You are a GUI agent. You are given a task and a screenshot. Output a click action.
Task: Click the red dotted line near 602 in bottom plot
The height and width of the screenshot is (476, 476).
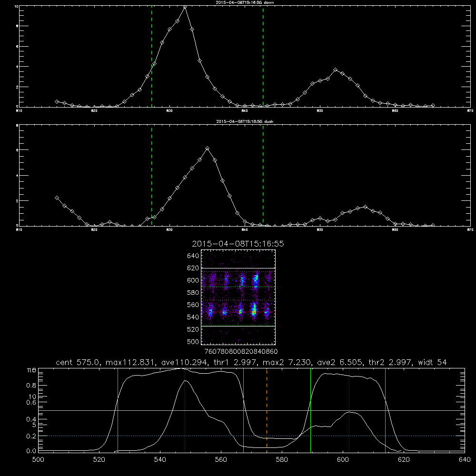point(349,410)
